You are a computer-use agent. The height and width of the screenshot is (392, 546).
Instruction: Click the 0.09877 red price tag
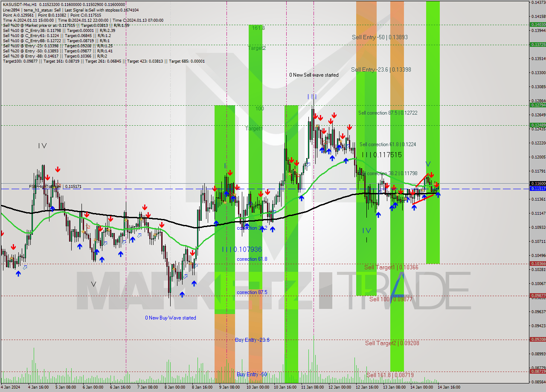tap(537, 295)
